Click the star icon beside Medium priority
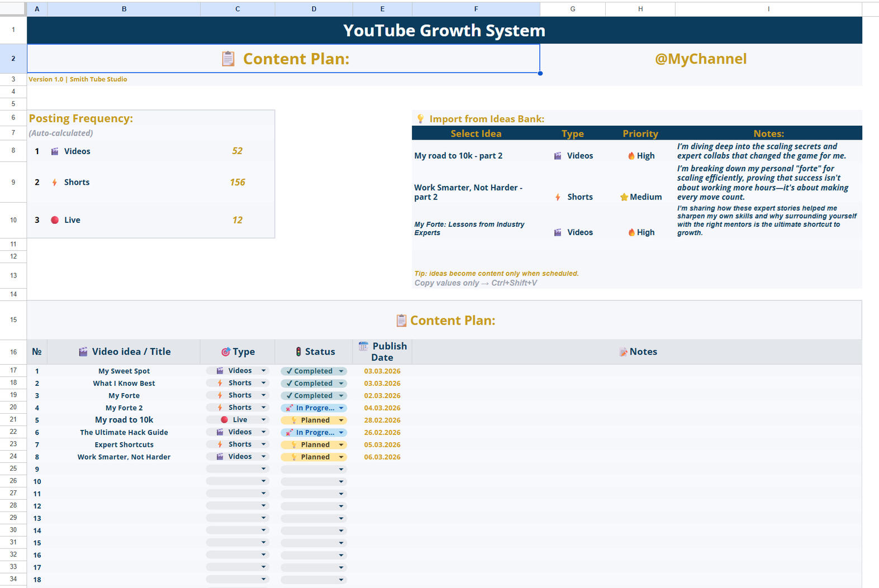Viewport: 879px width, 588px height. tap(624, 197)
